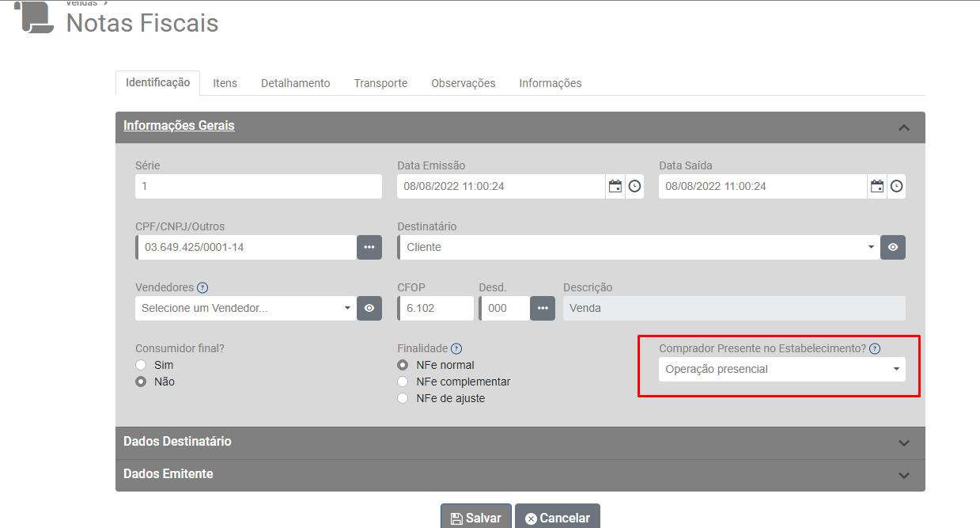
Task: Select NFe complementar option
Action: [x=403, y=382]
